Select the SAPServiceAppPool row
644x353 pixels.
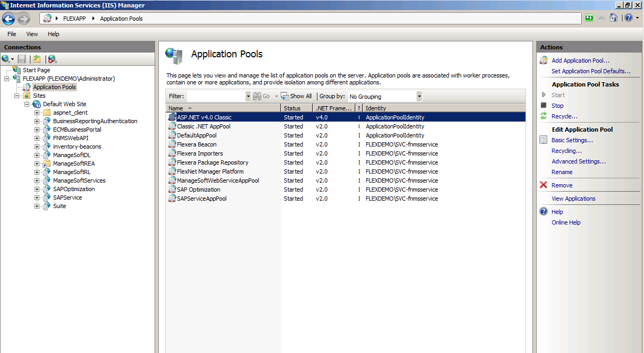click(345, 199)
